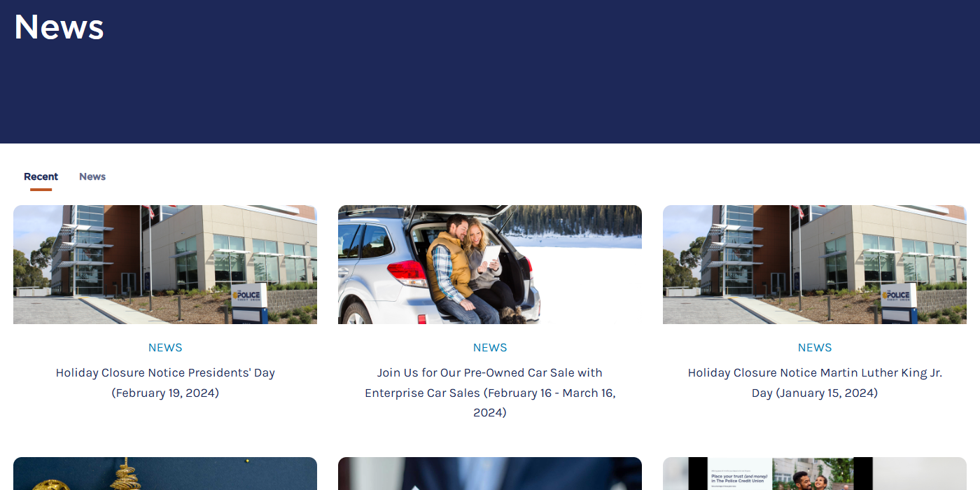This screenshot has height=490, width=980.
Task: Open the 'Place your trust' thumbnail in the bottom row
Action: click(815, 474)
